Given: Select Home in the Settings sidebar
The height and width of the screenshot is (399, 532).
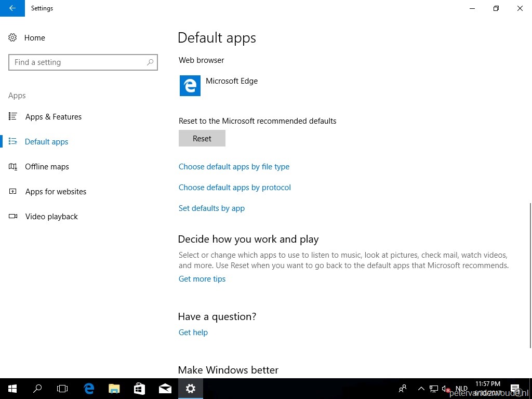Looking at the screenshot, I should pos(34,37).
